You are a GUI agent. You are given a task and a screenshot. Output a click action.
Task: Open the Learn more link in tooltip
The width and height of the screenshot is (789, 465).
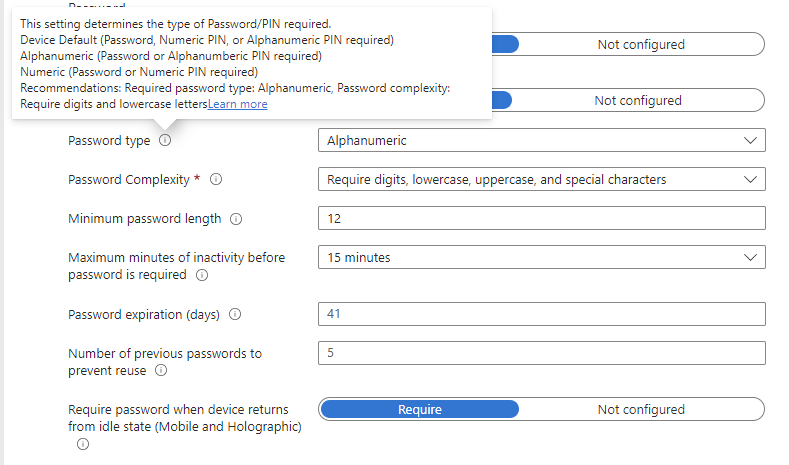tap(238, 104)
